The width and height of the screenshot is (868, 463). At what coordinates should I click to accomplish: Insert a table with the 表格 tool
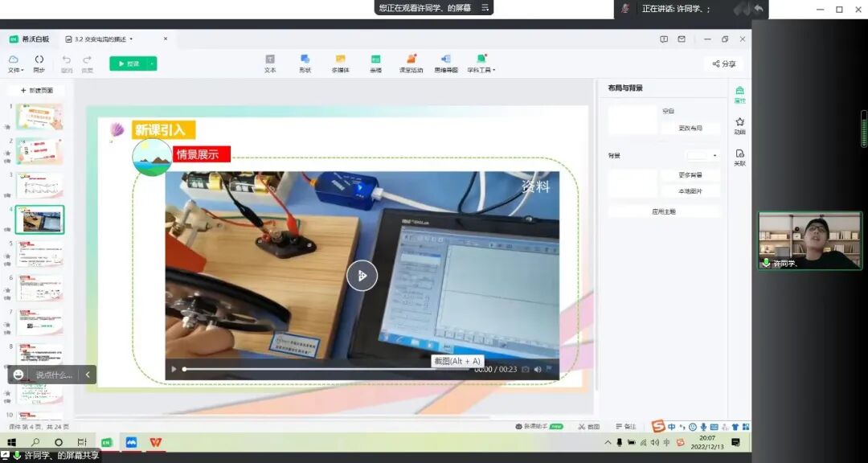point(375,64)
